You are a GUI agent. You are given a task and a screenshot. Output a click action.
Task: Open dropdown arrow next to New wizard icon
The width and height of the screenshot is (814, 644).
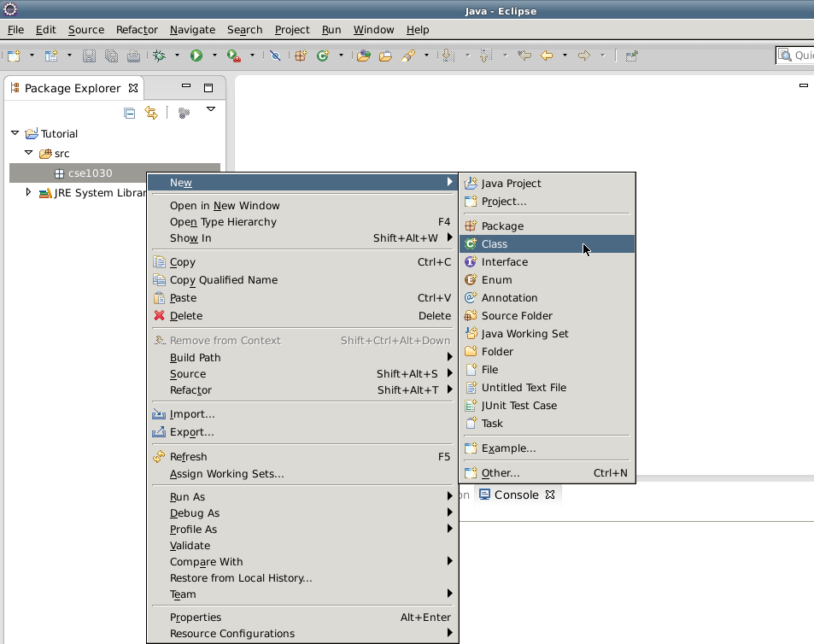point(32,55)
